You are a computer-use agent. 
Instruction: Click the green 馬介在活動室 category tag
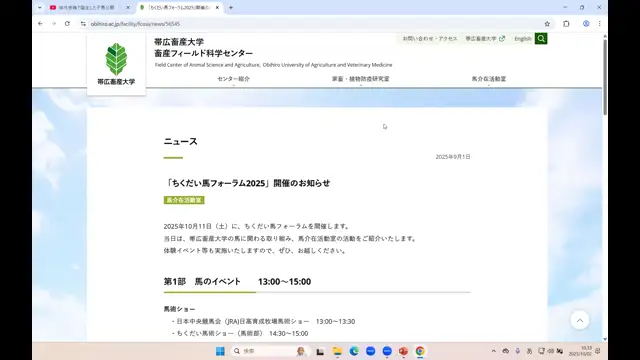coord(184,200)
